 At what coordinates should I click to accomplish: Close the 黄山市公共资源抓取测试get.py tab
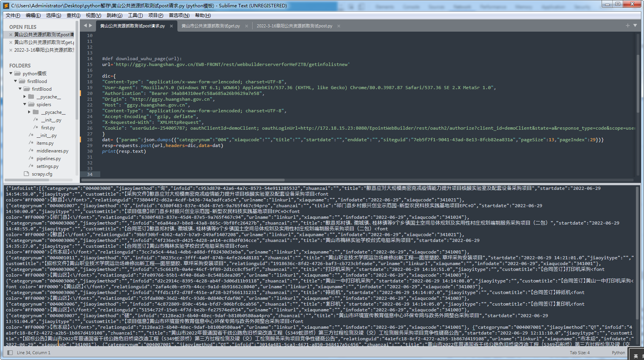(x=246, y=26)
